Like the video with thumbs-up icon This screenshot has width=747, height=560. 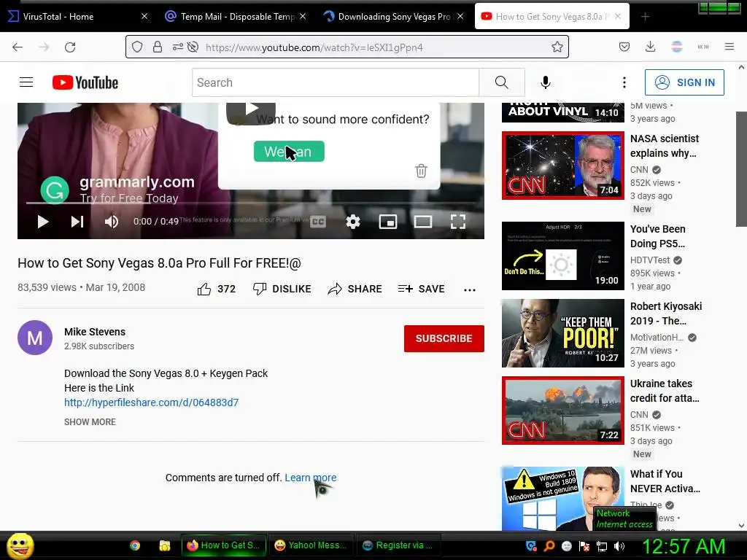(x=204, y=289)
